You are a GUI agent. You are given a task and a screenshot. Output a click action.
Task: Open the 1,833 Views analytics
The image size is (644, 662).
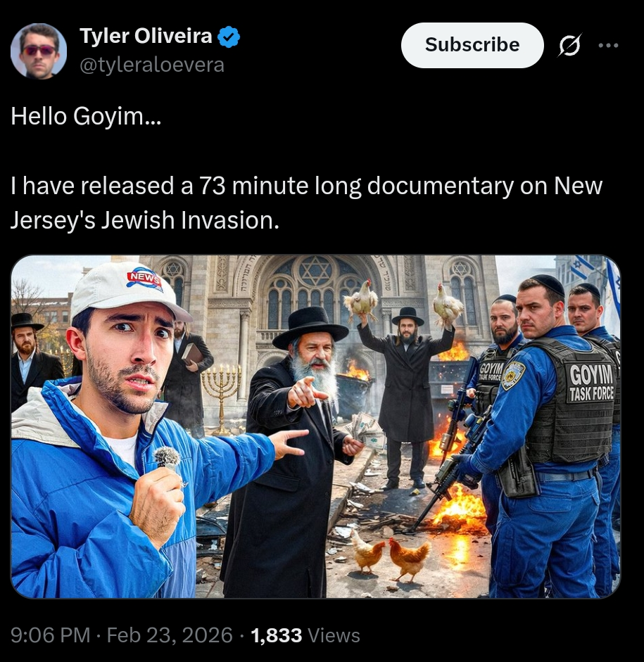pyautogui.click(x=305, y=635)
